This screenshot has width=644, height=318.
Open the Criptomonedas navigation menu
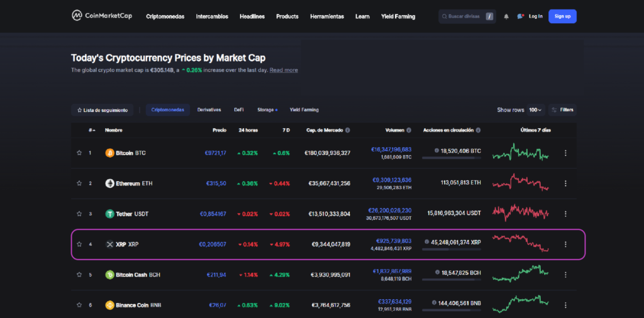165,16
